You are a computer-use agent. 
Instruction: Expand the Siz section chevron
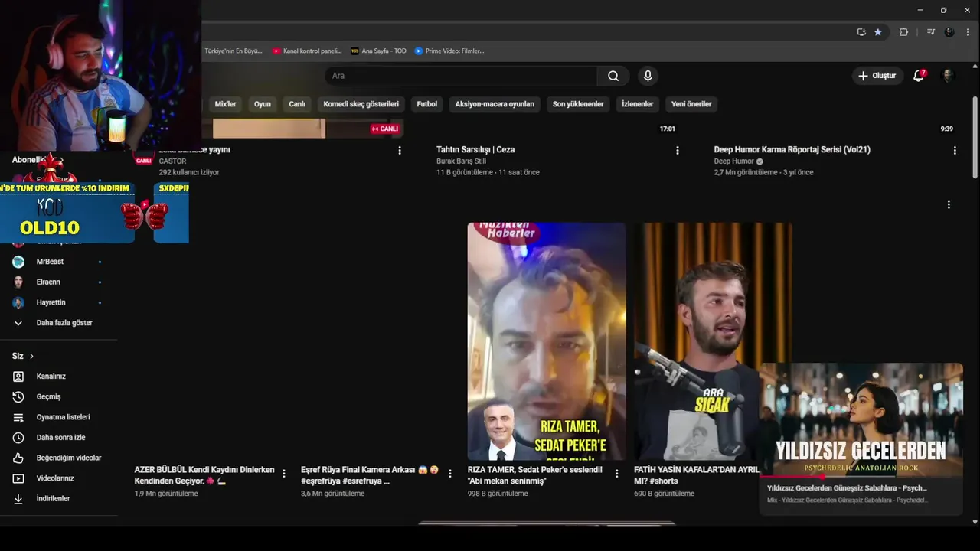coord(31,357)
